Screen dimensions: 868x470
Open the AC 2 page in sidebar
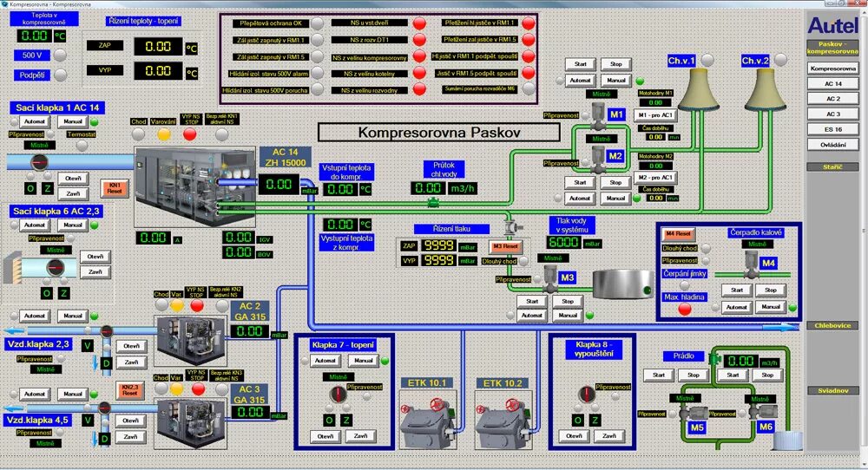(832, 99)
